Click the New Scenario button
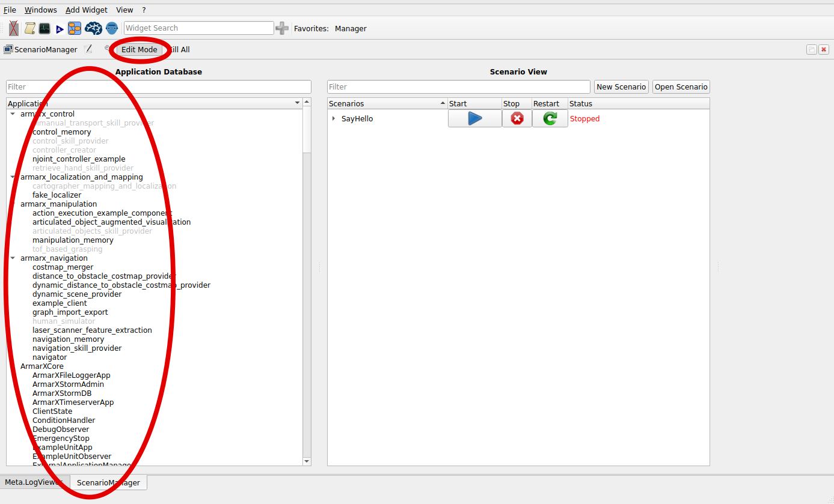Viewport: 834px width, 504px height. click(x=621, y=87)
